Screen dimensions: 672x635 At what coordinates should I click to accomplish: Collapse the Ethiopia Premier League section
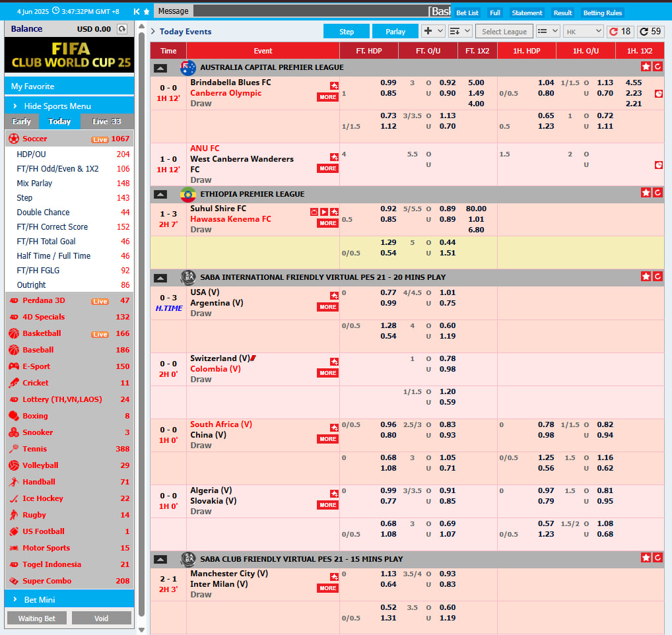[160, 194]
